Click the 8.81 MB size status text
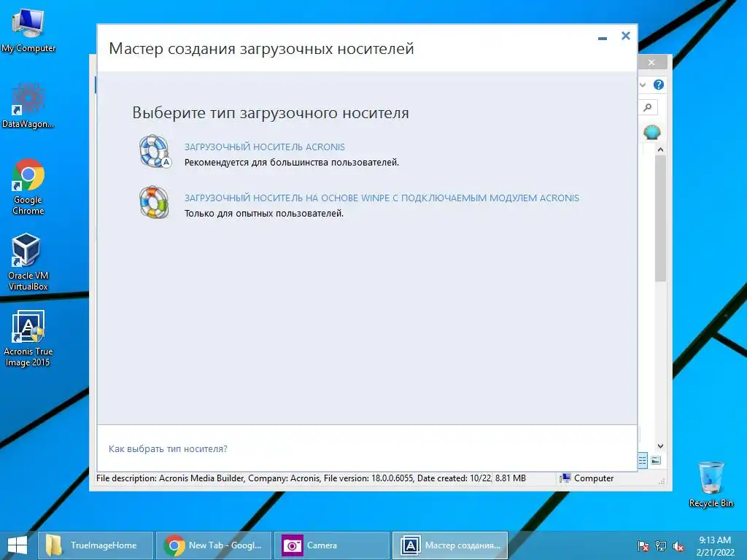747x560 pixels. 510,478
